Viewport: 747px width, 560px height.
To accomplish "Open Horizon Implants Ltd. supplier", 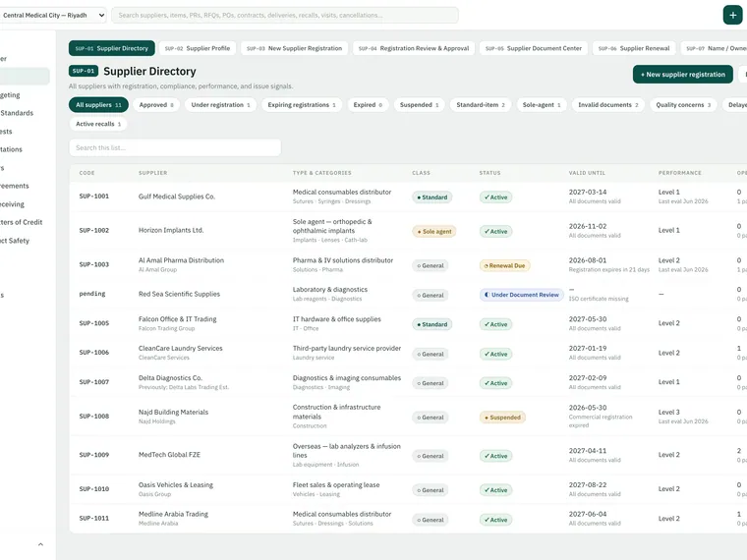I will (x=171, y=230).
